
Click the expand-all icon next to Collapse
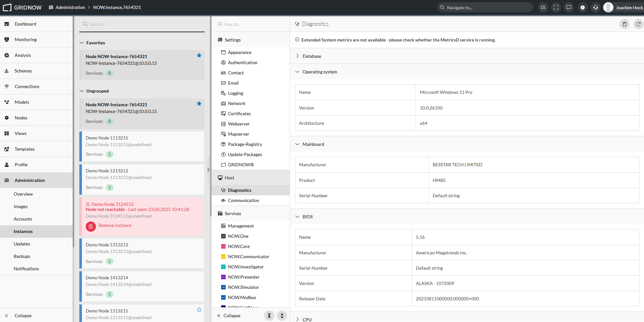pyautogui.click(x=269, y=316)
